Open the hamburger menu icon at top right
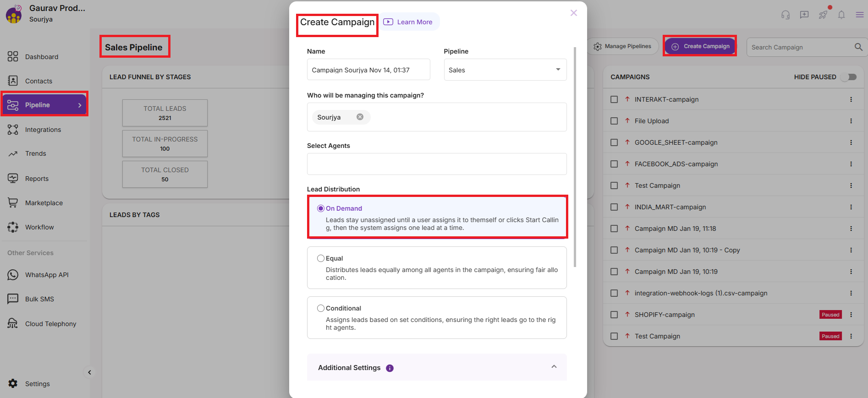Viewport: 868px width, 398px height. click(860, 15)
